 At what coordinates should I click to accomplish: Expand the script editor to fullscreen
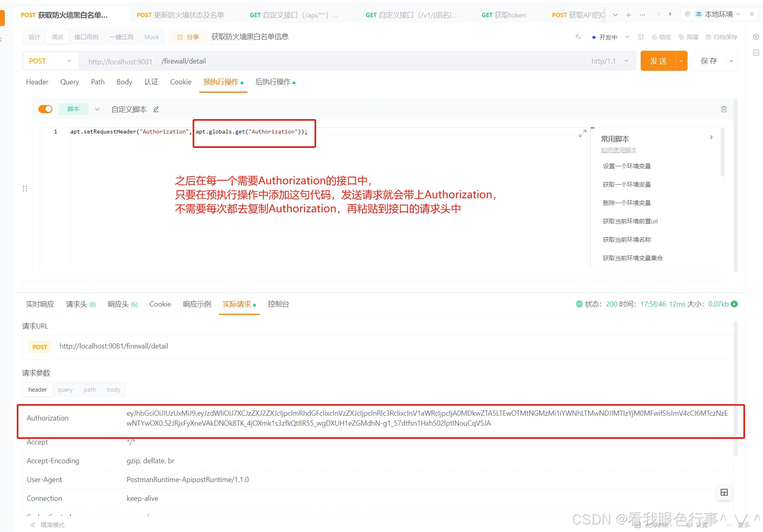pos(582,133)
